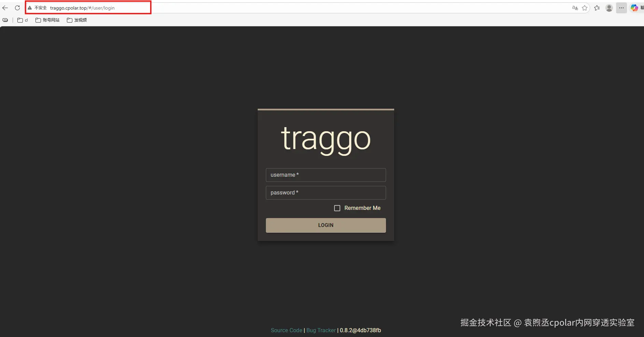Click the 不安全 not-secure warning indicator
The width and height of the screenshot is (644, 337).
click(x=37, y=8)
